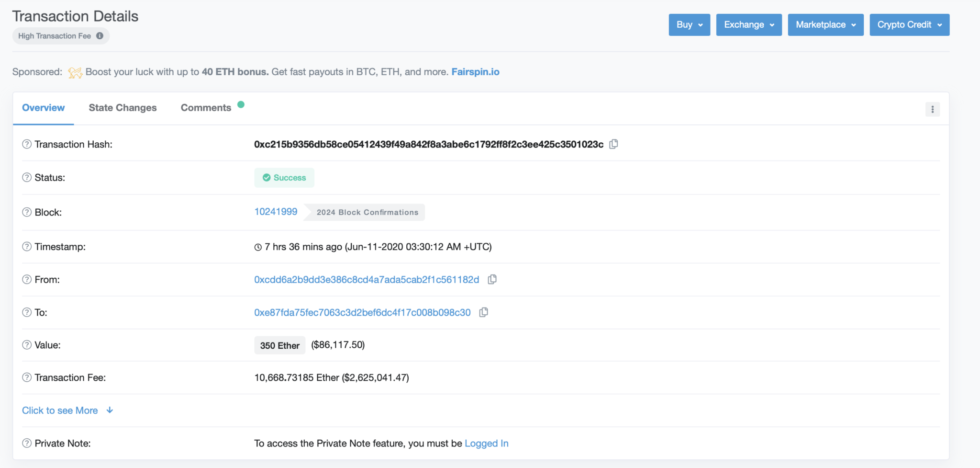Viewport: 980px width, 468px height.
Task: Switch to the Comments tab
Action: click(206, 108)
